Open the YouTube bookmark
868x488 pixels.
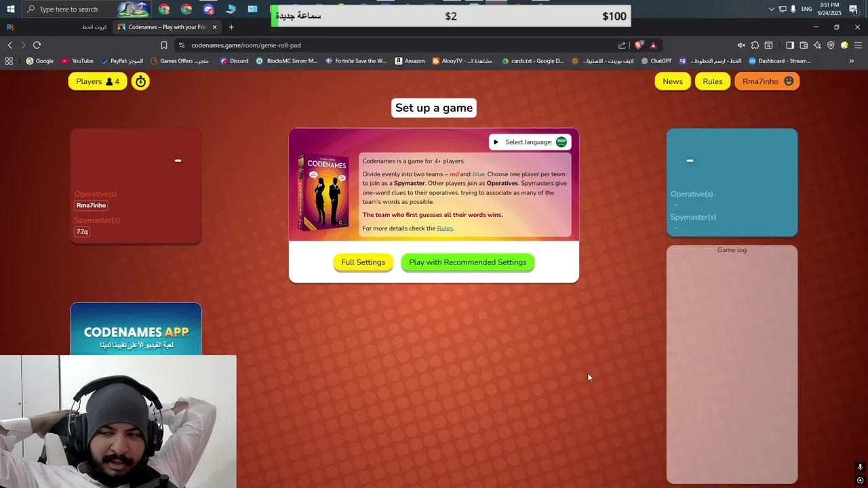77,61
